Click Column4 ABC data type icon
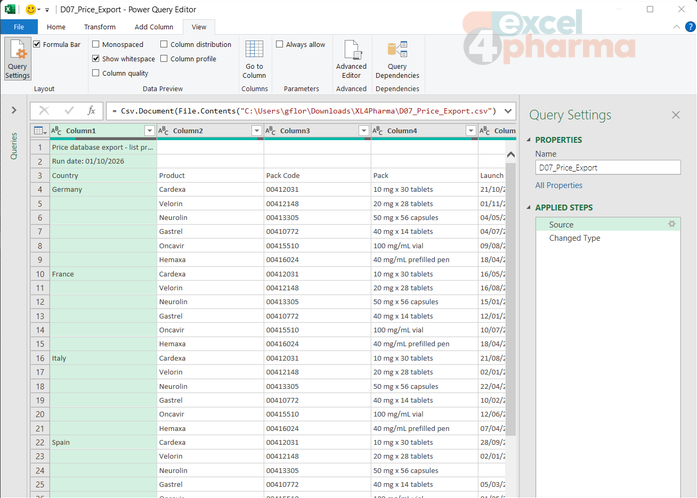 pos(377,131)
